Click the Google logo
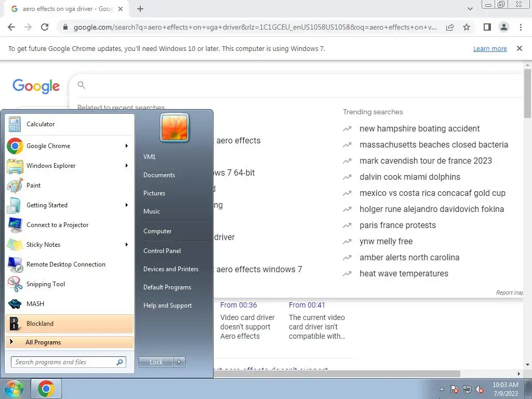The width and height of the screenshot is (532, 399). [36, 86]
